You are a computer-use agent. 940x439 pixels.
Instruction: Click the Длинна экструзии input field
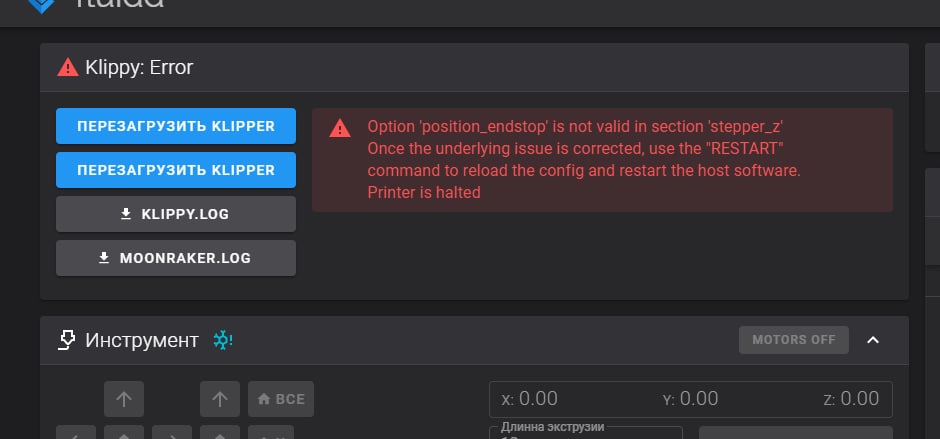pos(586,433)
